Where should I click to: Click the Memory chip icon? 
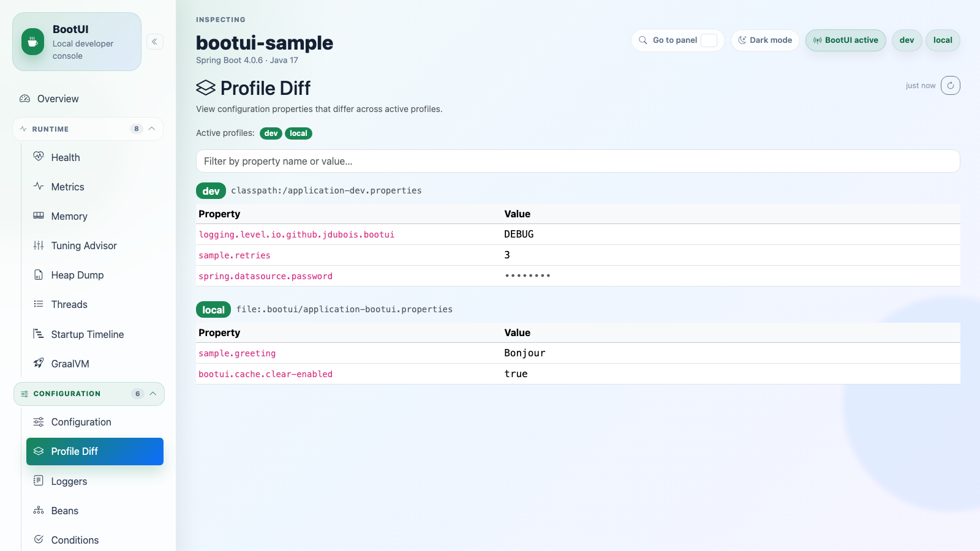tap(39, 216)
